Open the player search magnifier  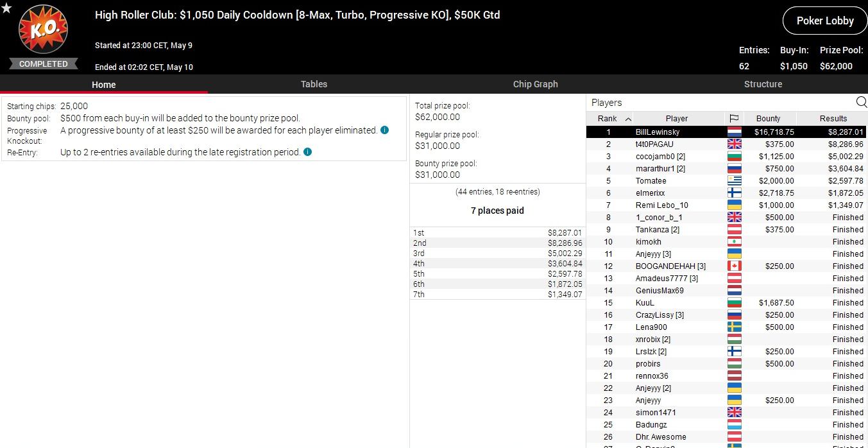(861, 102)
